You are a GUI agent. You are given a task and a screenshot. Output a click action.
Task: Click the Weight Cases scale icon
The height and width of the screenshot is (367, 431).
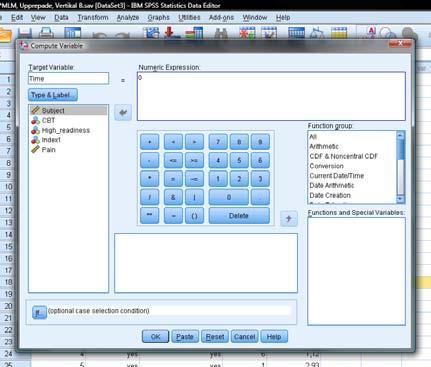pos(317,33)
